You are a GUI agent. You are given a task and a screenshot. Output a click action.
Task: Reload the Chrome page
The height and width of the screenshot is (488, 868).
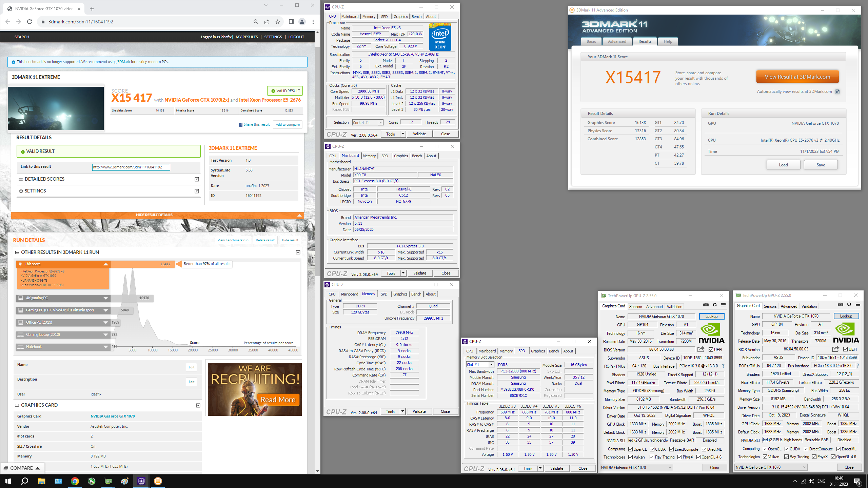(x=29, y=22)
